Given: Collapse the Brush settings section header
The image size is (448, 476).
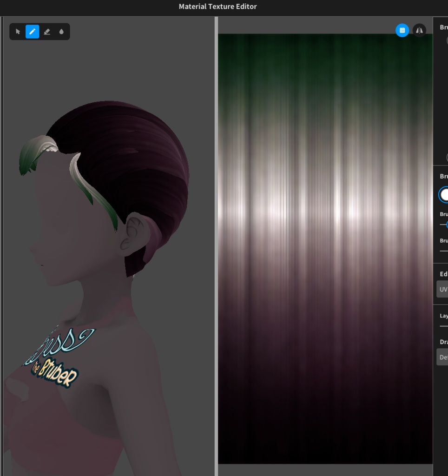Looking at the screenshot, I should tap(442, 177).
